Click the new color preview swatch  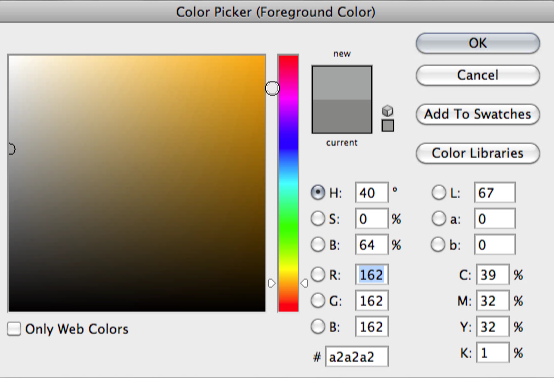(x=342, y=83)
